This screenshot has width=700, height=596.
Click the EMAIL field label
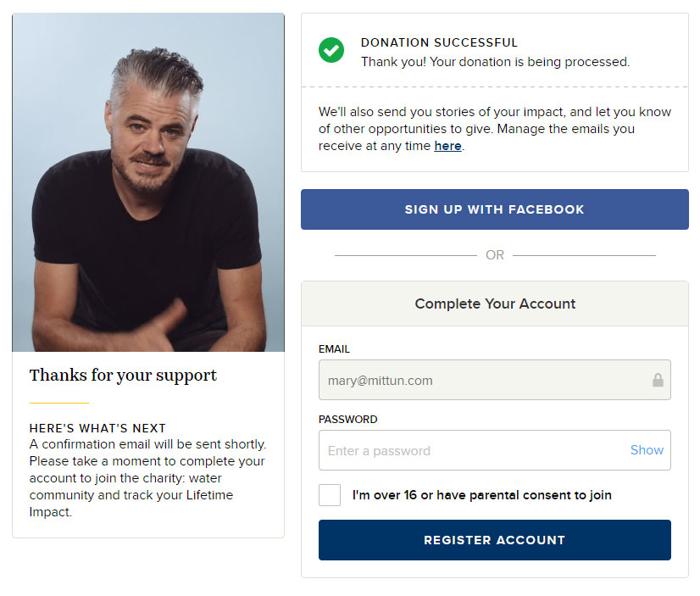[335, 349]
